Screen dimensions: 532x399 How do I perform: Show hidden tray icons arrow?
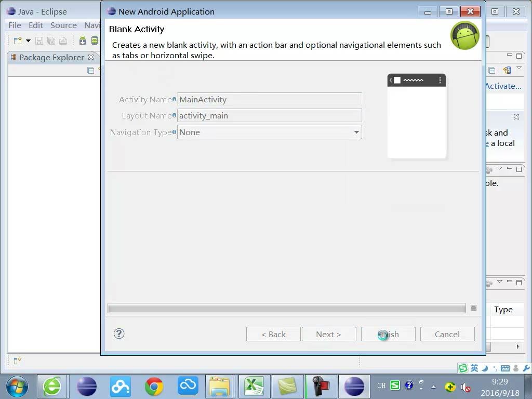[x=433, y=387]
